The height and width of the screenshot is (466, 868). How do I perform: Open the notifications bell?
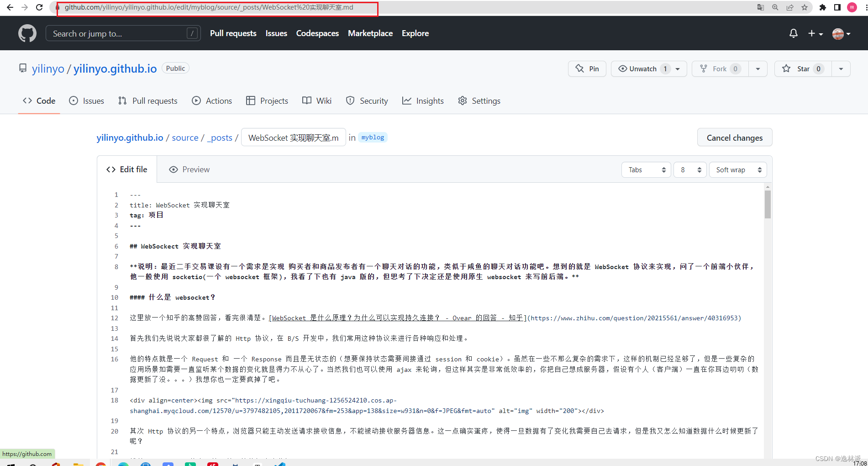tap(793, 33)
